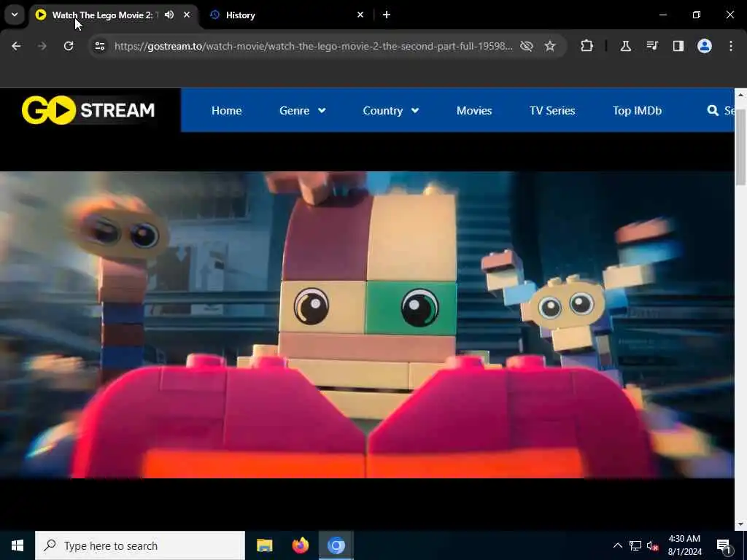This screenshot has height=560, width=747.
Task: Click the Lego movie video player
Action: tap(367, 324)
